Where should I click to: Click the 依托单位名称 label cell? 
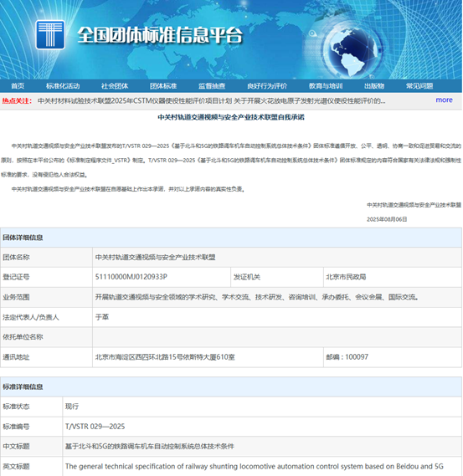[x=46, y=337]
